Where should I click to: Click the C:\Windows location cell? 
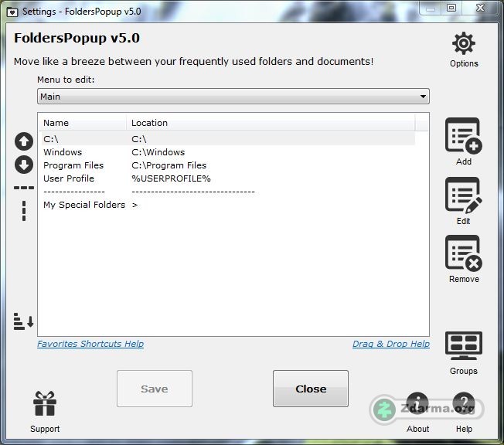[158, 152]
